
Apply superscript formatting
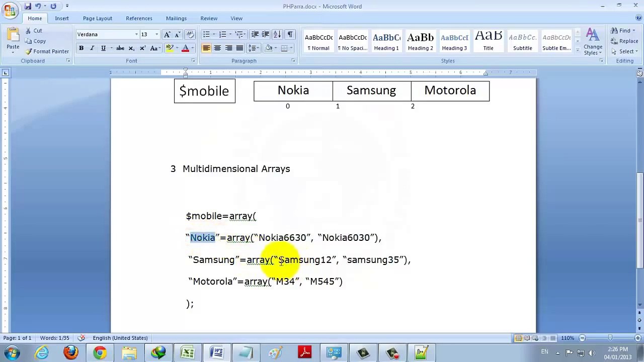coord(142,48)
